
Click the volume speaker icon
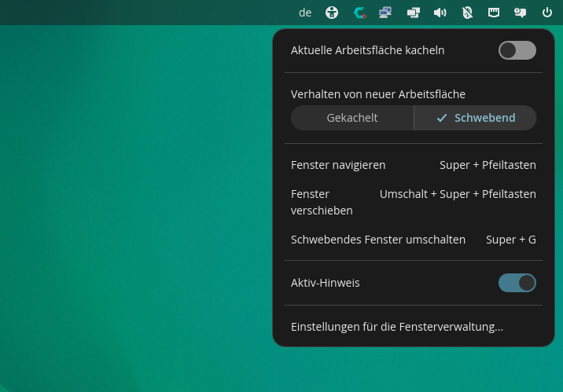[x=440, y=13]
